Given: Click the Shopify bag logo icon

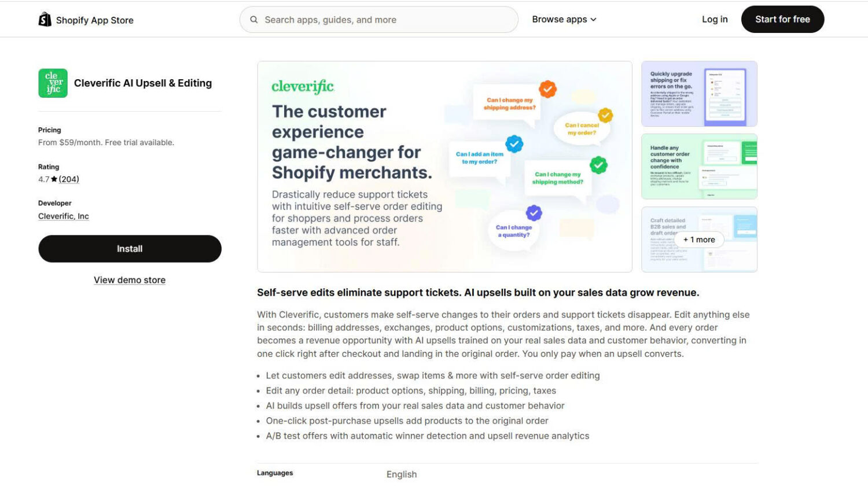Looking at the screenshot, I should (x=45, y=20).
